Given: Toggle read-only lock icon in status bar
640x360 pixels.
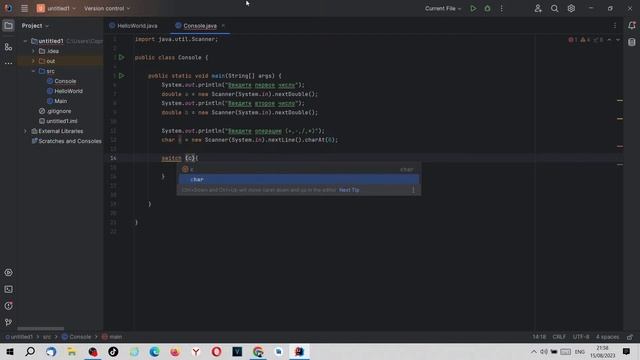Looking at the screenshot, I should pyautogui.click(x=630, y=337).
